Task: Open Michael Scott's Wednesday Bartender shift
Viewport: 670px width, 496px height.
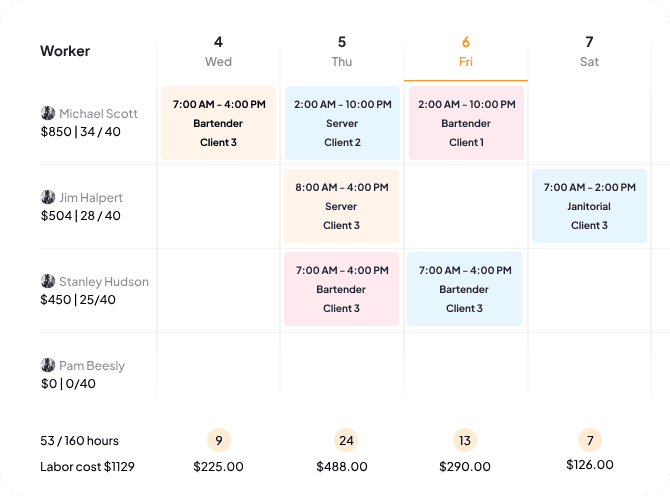Action: tap(219, 123)
